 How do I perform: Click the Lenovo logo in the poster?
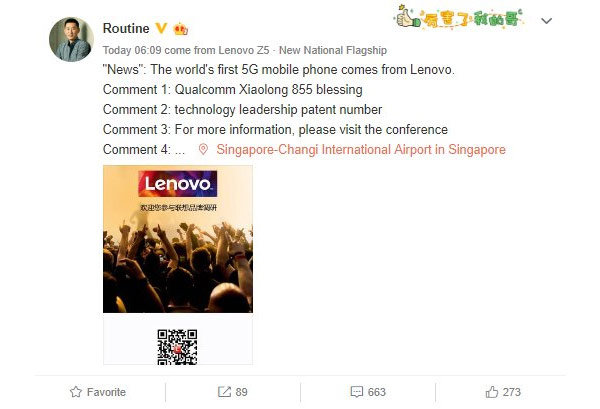(x=178, y=184)
